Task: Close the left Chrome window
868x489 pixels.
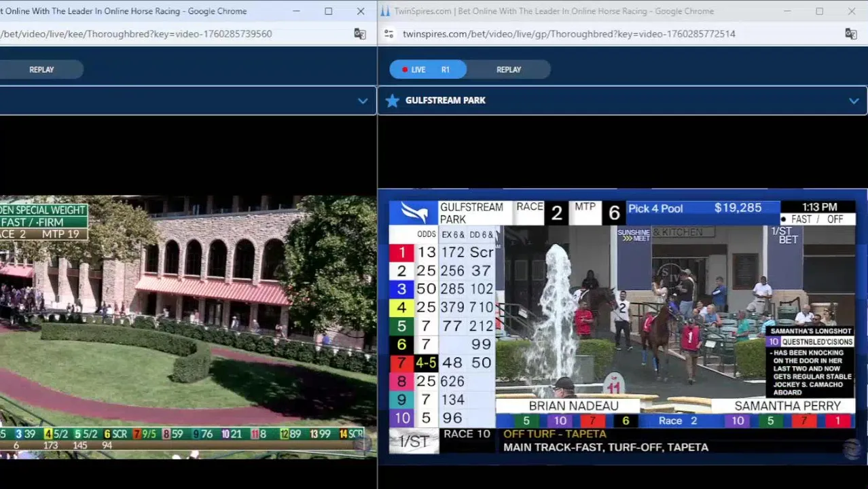Action: 361,11
